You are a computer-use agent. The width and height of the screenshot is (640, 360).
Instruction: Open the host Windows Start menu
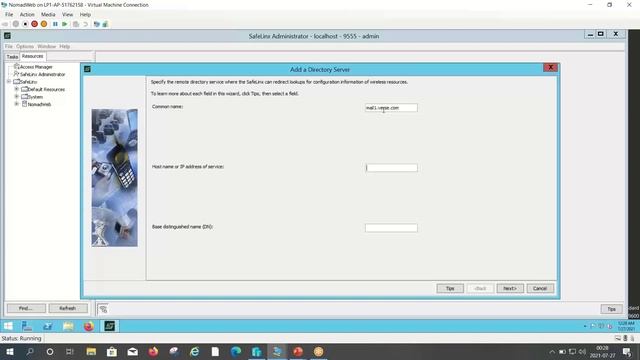(x=10, y=351)
